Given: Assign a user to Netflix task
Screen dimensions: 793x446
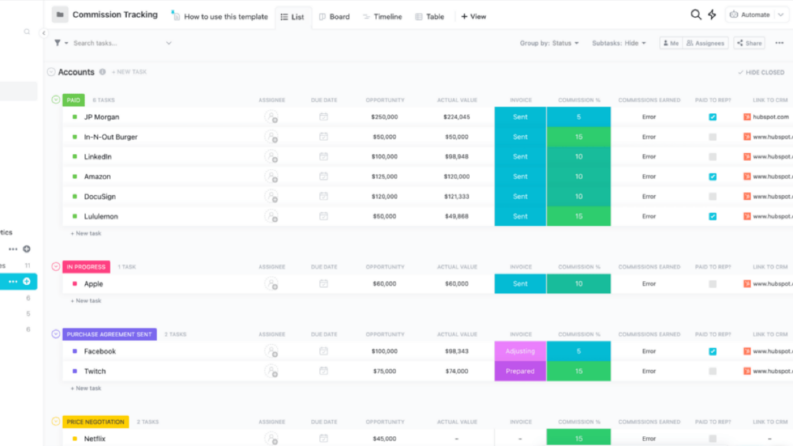Looking at the screenshot, I should [x=272, y=438].
